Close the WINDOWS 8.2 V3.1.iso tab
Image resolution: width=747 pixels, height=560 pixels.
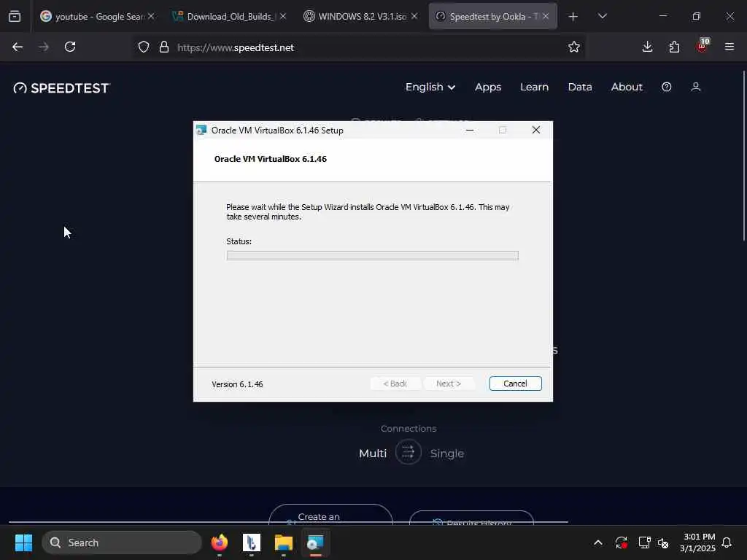click(x=414, y=16)
